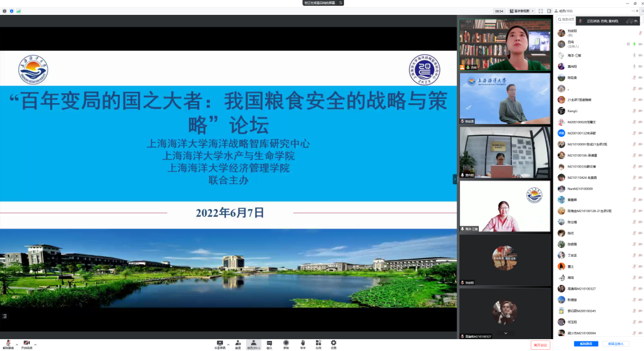Click the 邀请 invite icon
This screenshot has width=644, height=351.
[x=237, y=343]
